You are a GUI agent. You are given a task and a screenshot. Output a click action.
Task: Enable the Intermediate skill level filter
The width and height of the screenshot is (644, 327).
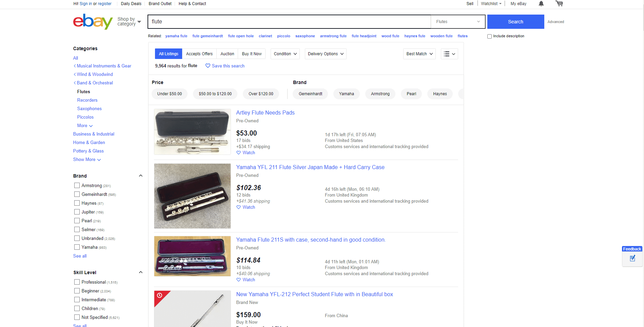click(x=77, y=300)
